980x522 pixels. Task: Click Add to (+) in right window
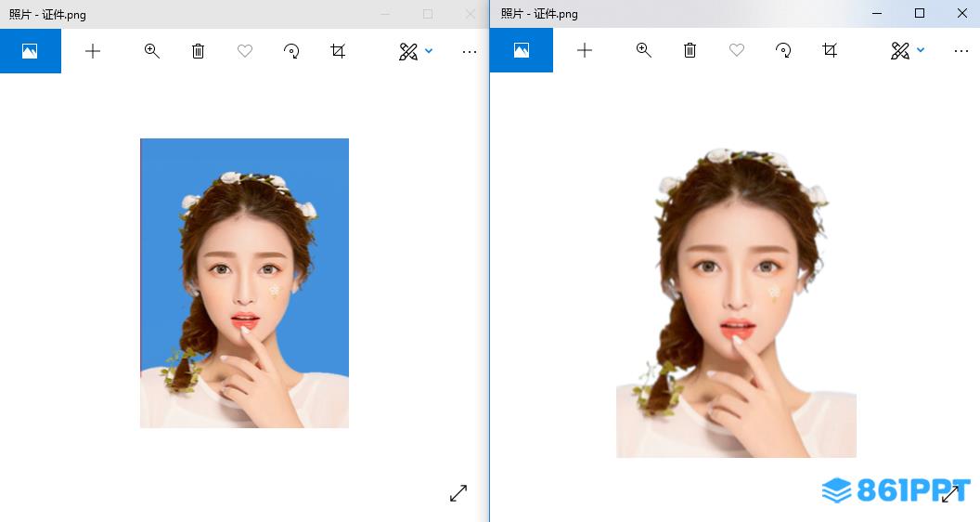[585, 50]
